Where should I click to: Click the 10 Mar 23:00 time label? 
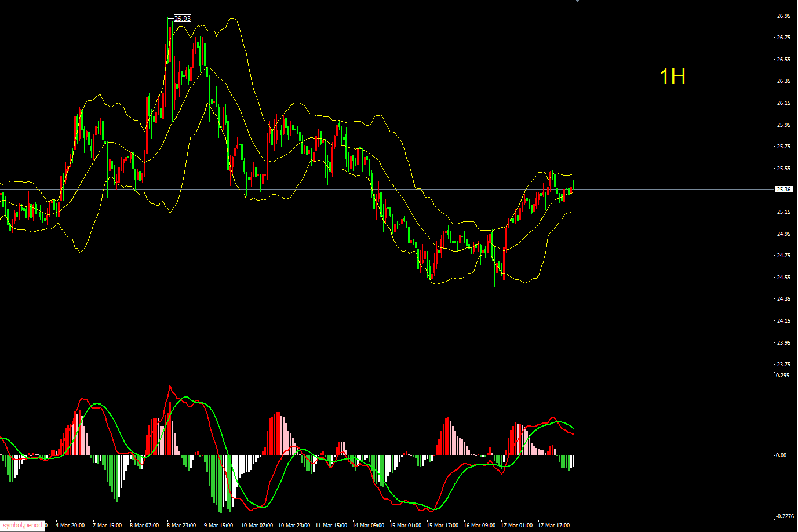(294, 526)
